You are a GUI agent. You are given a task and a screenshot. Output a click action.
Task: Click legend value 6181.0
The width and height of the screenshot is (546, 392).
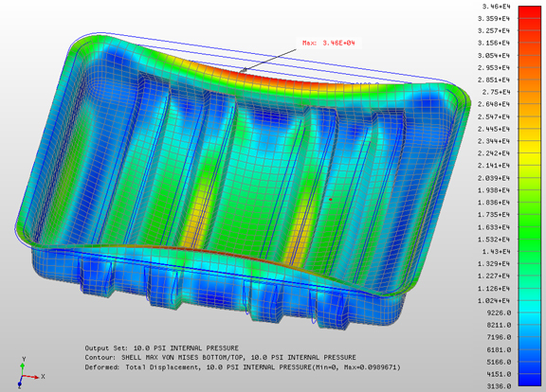tap(499, 349)
